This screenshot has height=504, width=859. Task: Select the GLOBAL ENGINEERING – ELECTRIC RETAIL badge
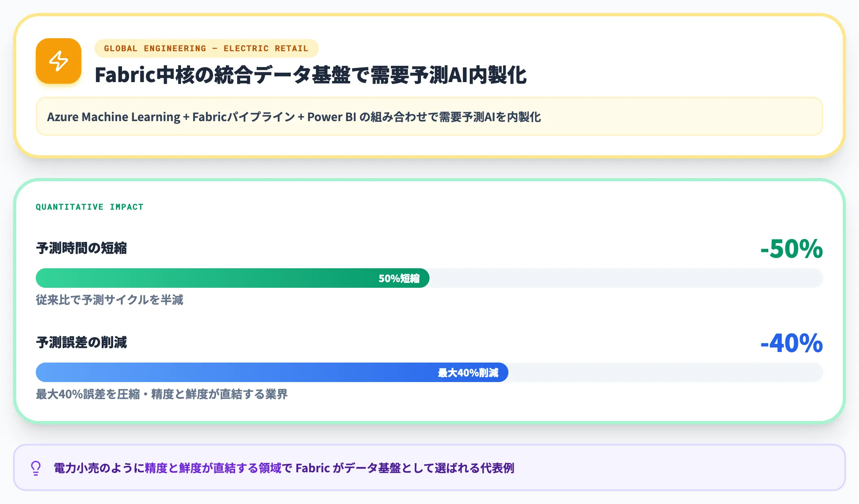click(x=206, y=48)
